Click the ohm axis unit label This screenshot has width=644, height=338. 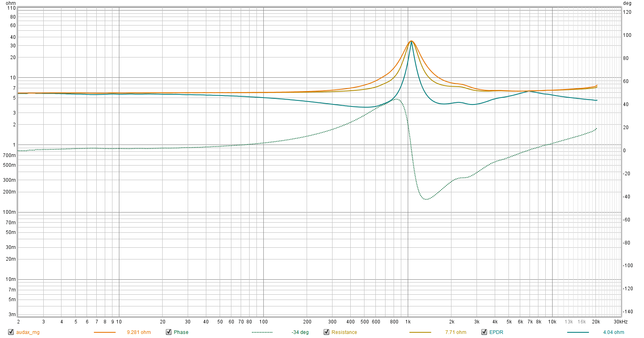pyautogui.click(x=11, y=3)
